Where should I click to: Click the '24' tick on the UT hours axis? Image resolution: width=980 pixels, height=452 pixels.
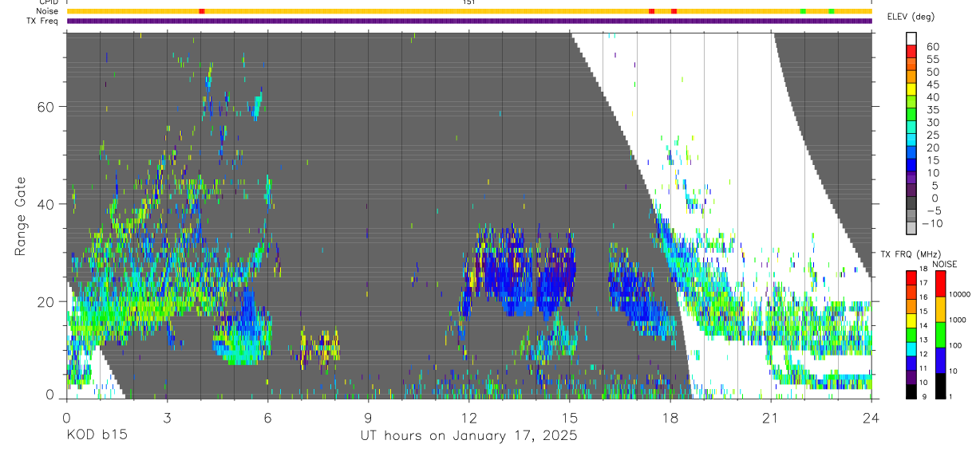[871, 417]
